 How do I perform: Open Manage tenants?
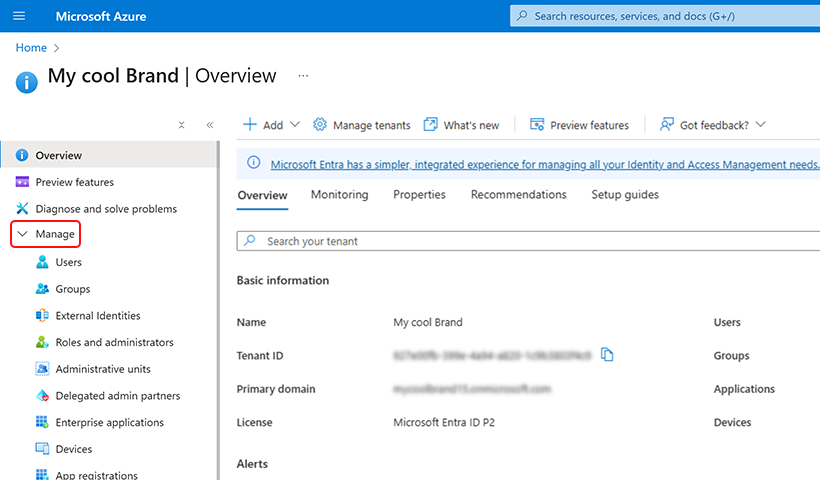click(361, 125)
